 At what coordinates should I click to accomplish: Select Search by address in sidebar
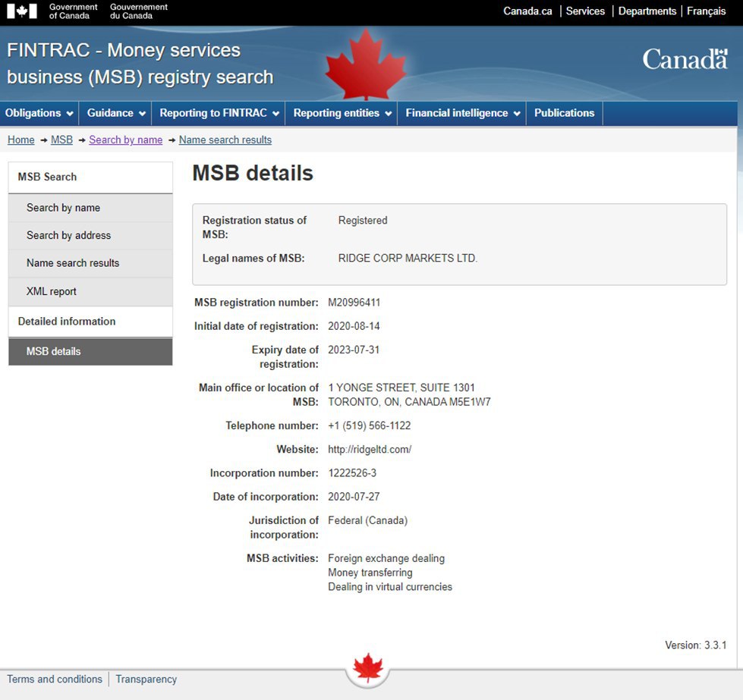point(68,235)
